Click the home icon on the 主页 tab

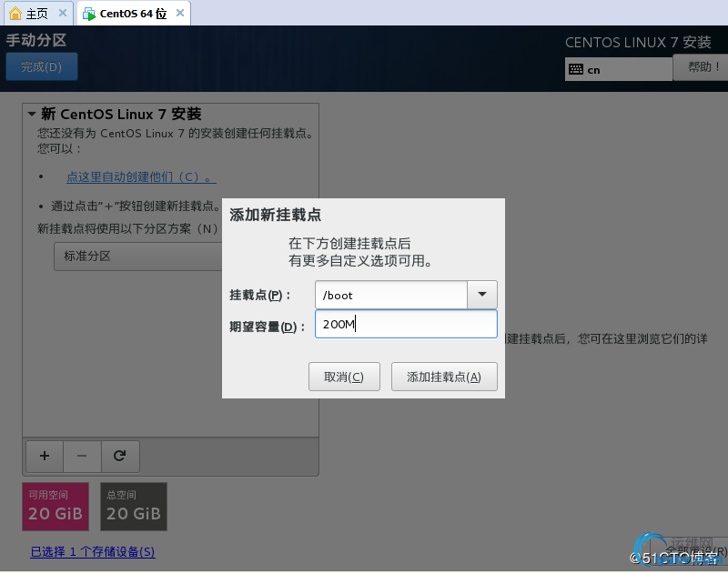click(x=15, y=14)
